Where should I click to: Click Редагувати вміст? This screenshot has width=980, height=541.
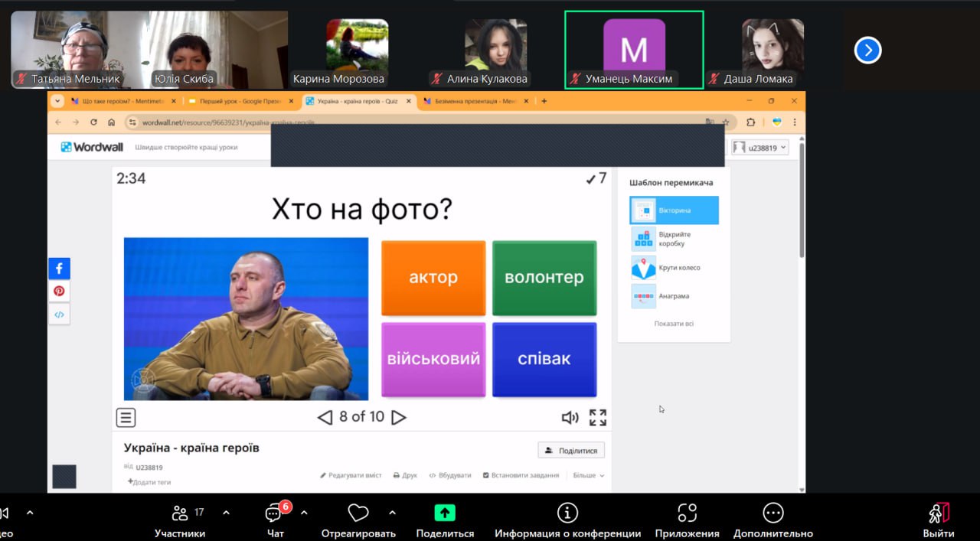click(351, 475)
